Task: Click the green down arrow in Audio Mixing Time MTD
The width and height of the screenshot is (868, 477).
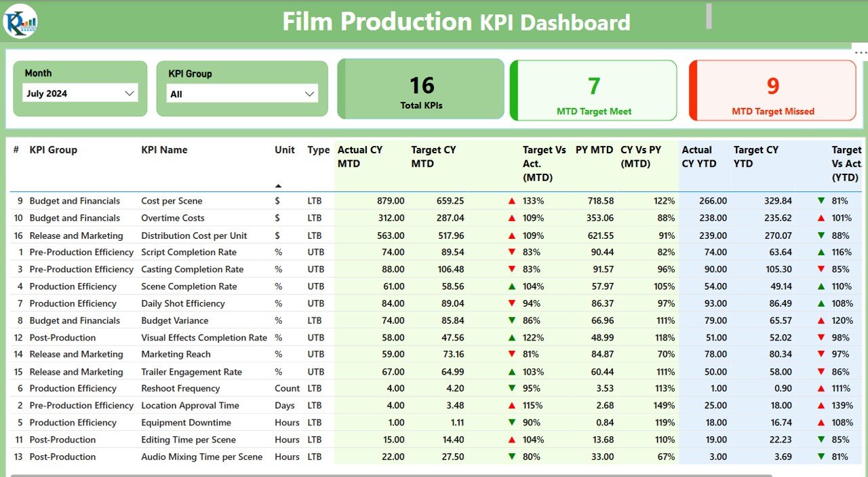Action: 512,457
